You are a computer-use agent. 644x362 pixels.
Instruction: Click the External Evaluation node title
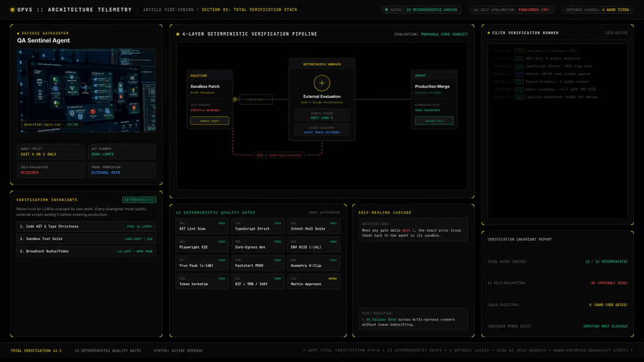tap(321, 97)
